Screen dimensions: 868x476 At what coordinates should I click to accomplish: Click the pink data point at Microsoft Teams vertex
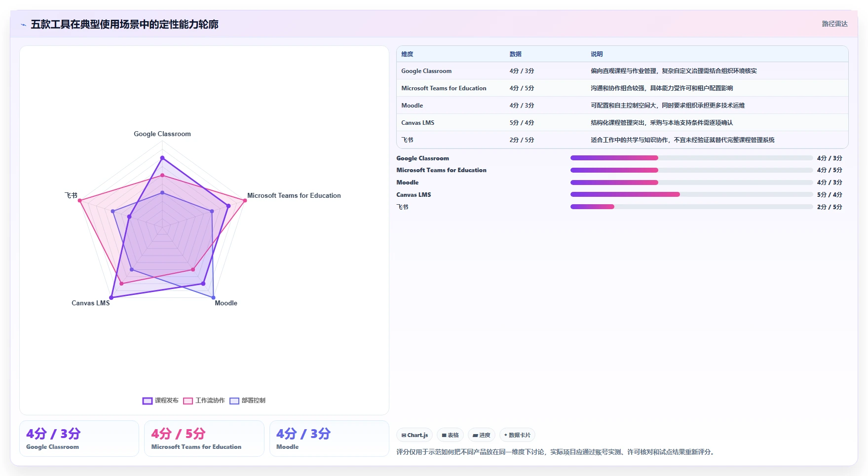(x=245, y=200)
